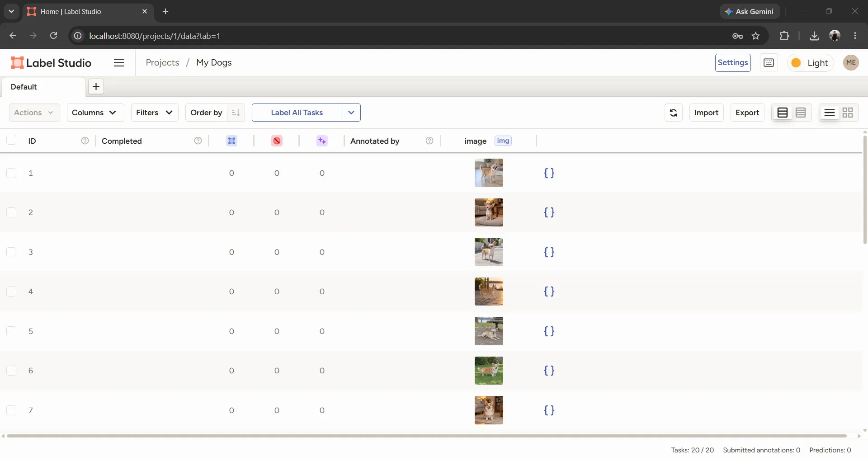868x461 pixels.
Task: Expand the Label All Tasks arrow dropdown
Action: point(351,113)
